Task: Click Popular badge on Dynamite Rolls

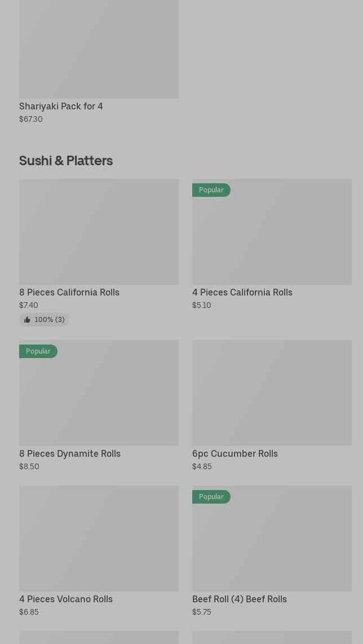Action: pyautogui.click(x=38, y=351)
